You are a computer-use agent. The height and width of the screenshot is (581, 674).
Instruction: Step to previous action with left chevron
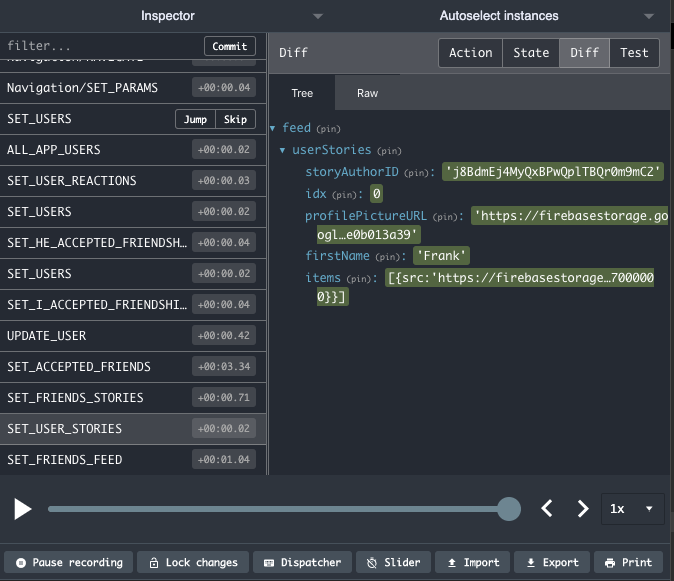coord(547,509)
